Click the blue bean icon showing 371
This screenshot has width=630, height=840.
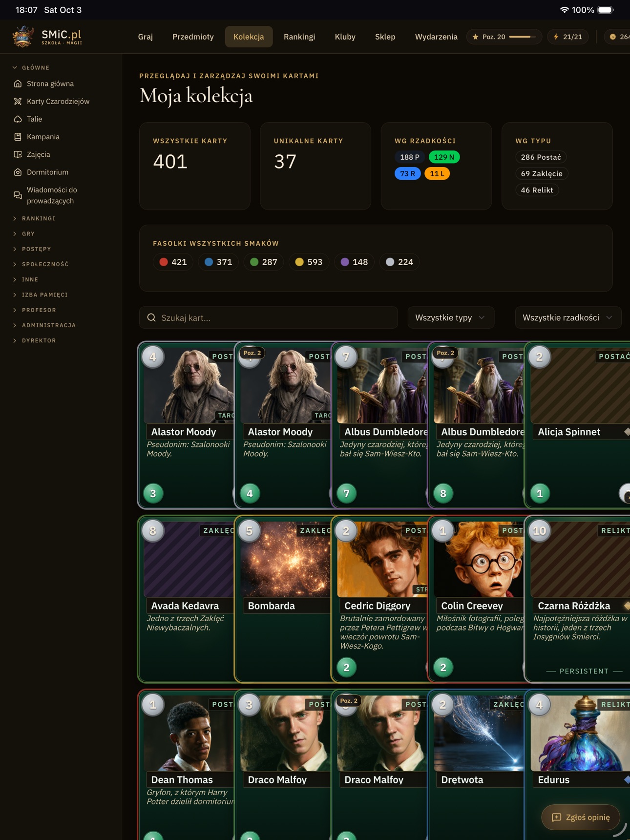click(209, 262)
